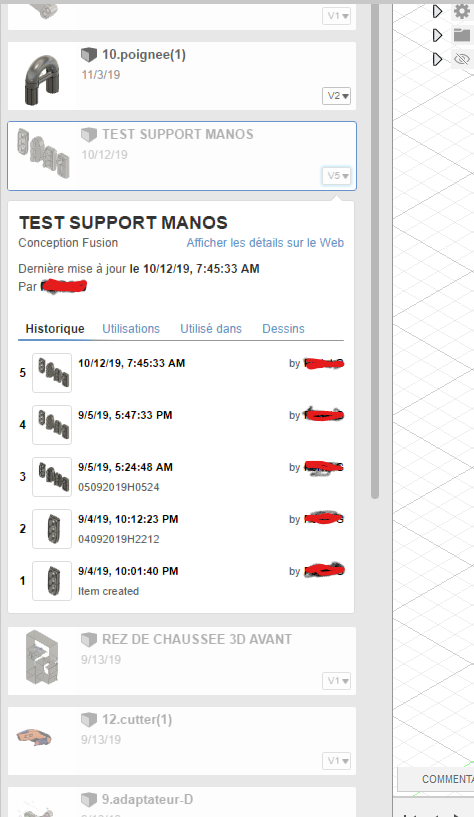The width and height of the screenshot is (474, 817).
Task: Click the 05092019H0524 version description
Action: click(119, 487)
